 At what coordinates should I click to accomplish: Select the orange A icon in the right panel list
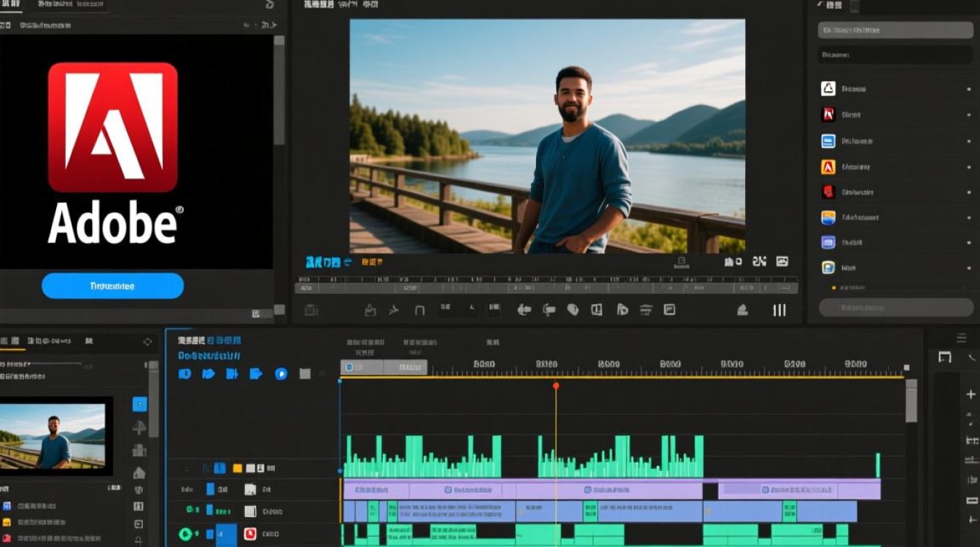(x=828, y=166)
